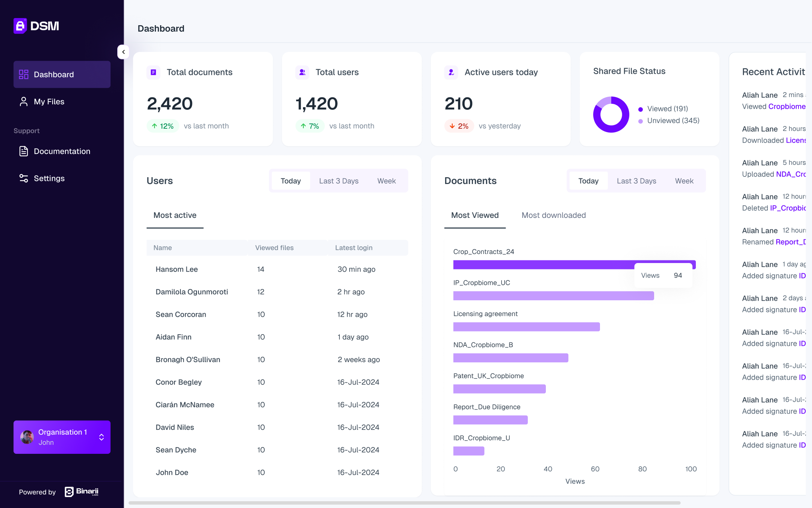Click the Total documents card icon

point(153,72)
